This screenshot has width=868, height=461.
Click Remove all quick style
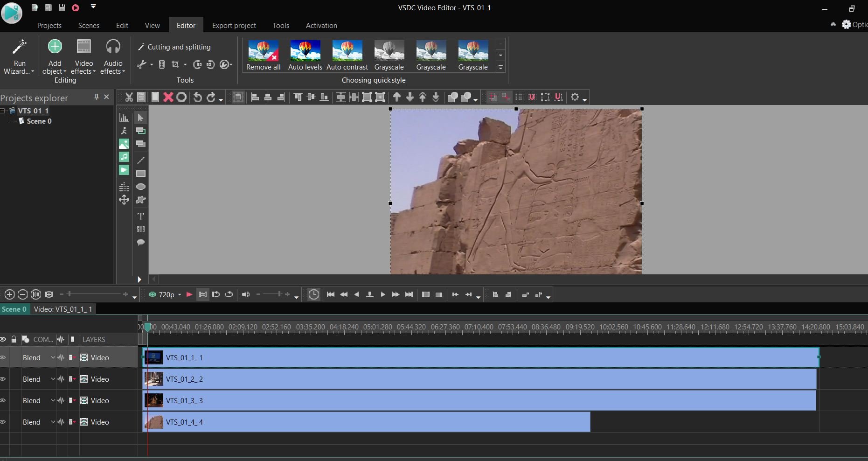pos(263,55)
